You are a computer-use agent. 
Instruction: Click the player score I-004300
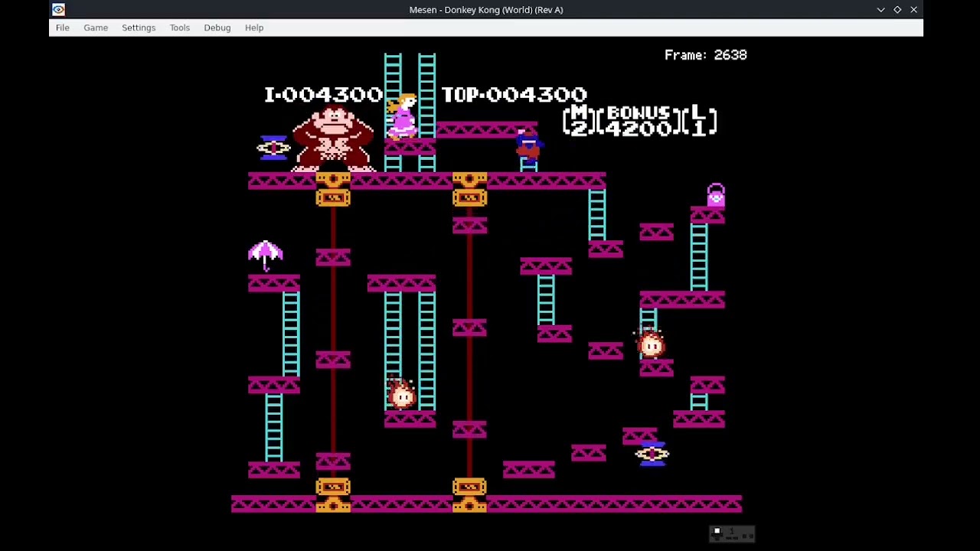tap(323, 95)
